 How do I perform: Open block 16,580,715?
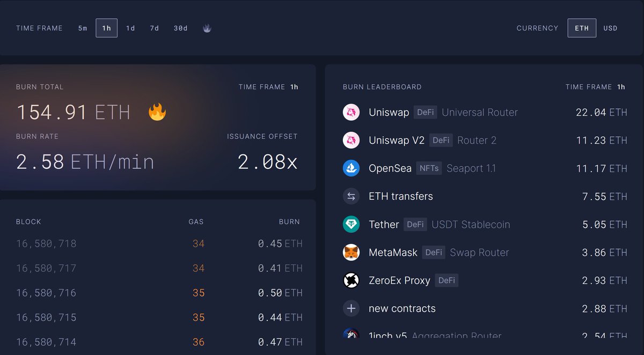pyautogui.click(x=46, y=317)
